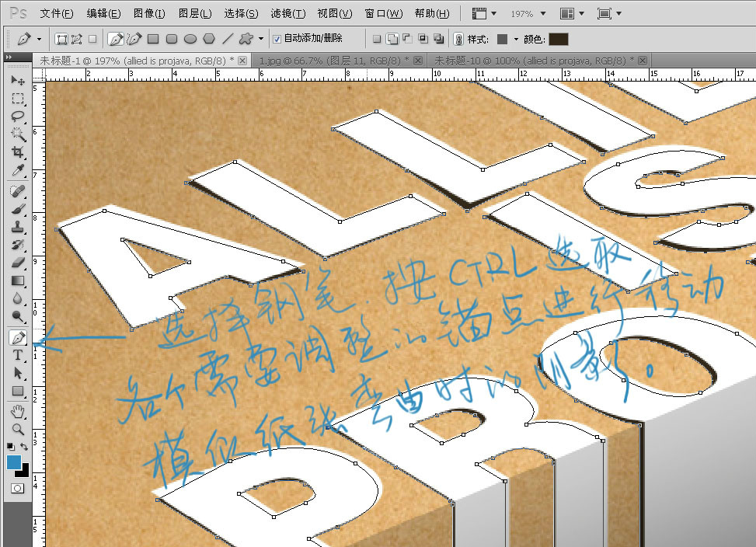This screenshot has width=756, height=547.
Task: Select the Blur tool
Action: point(18,298)
